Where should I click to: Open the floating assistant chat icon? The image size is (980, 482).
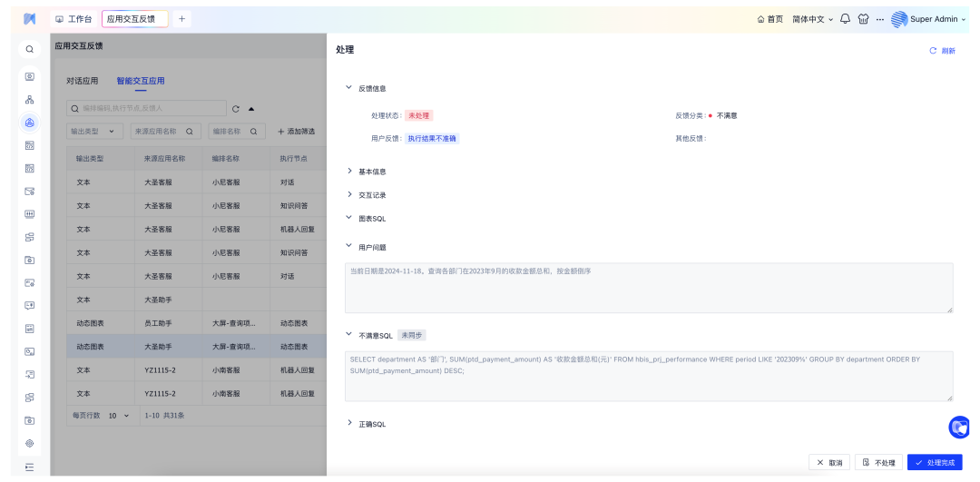click(959, 428)
